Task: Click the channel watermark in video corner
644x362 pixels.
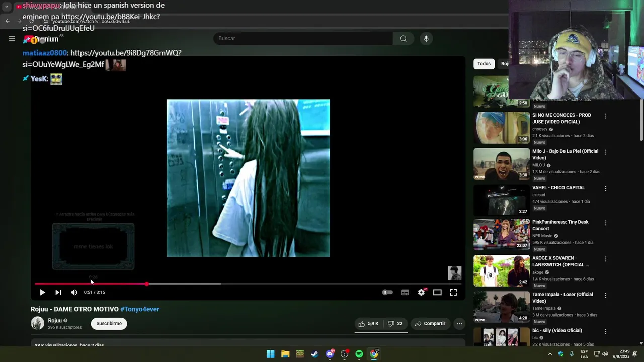Action: tap(455, 273)
